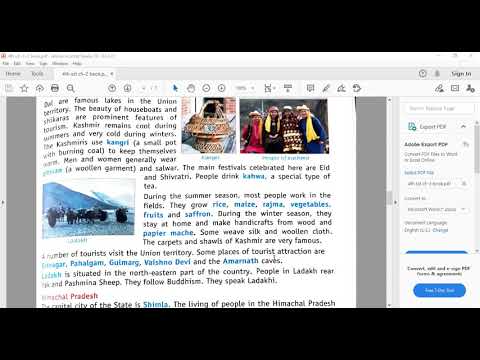This screenshot has height=360, width=480.
Task: Click the scrolling mode toolbar icon
Action: pos(288,88)
